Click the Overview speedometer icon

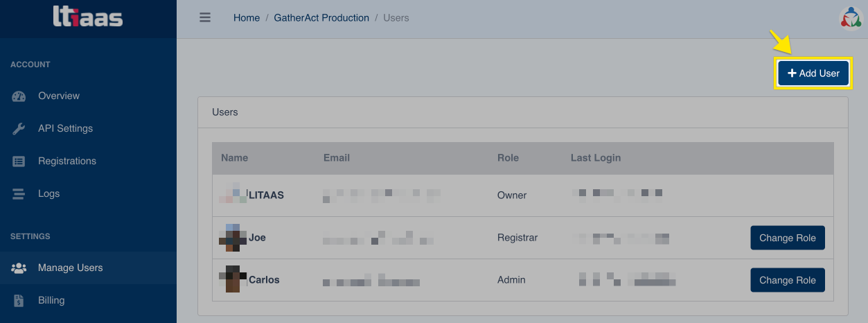coord(19,96)
